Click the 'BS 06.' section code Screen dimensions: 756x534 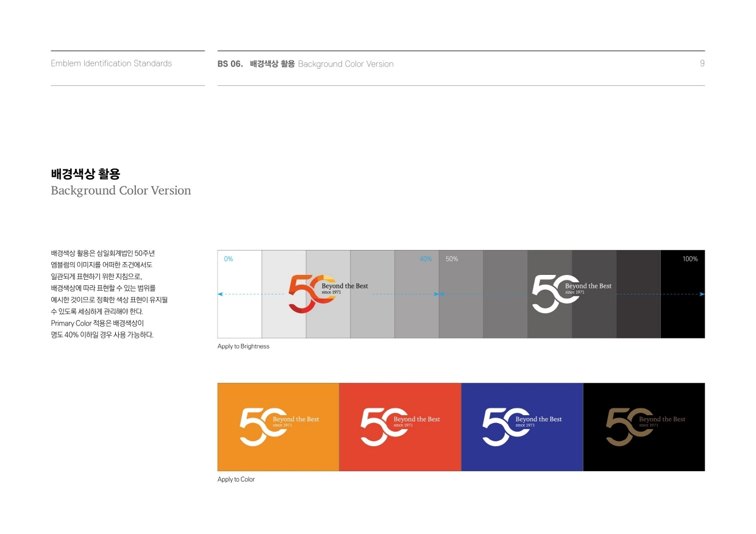tap(230, 63)
